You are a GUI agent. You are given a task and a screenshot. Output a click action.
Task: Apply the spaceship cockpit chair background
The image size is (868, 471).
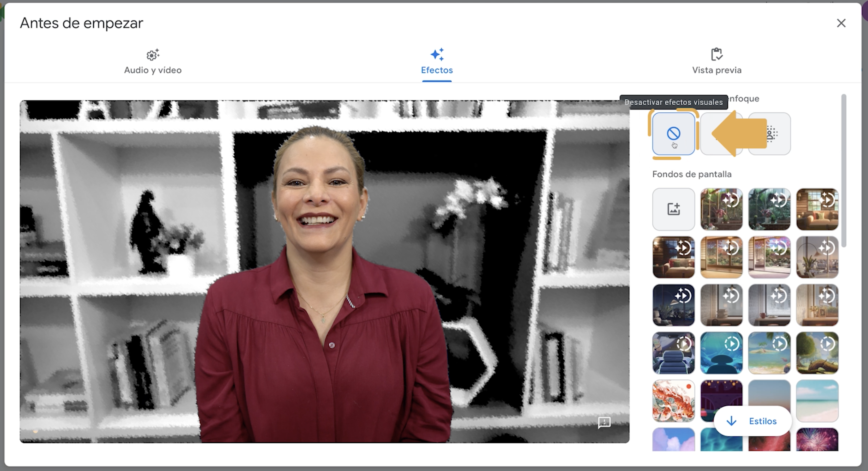pyautogui.click(x=673, y=353)
